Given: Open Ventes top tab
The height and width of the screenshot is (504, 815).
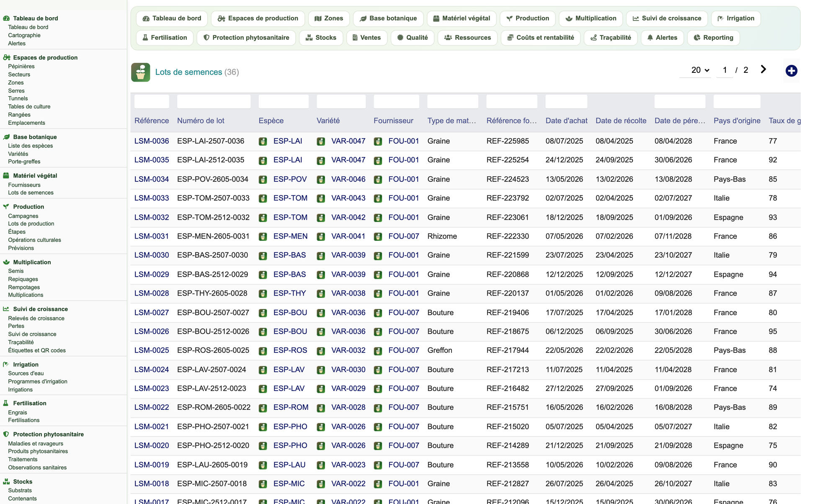Looking at the screenshot, I should tap(367, 38).
